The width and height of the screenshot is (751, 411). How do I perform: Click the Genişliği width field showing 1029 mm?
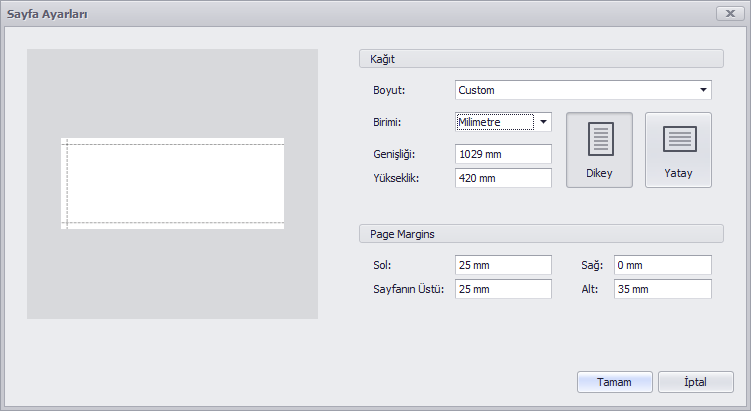503,154
